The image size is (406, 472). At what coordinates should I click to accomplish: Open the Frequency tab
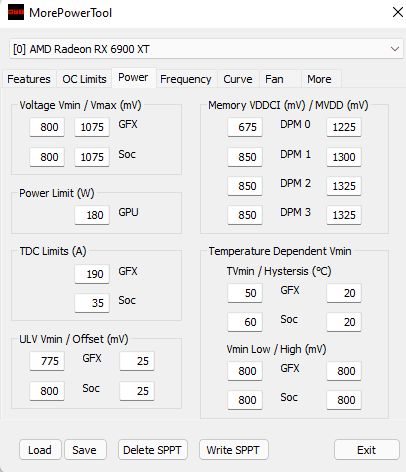[186, 79]
